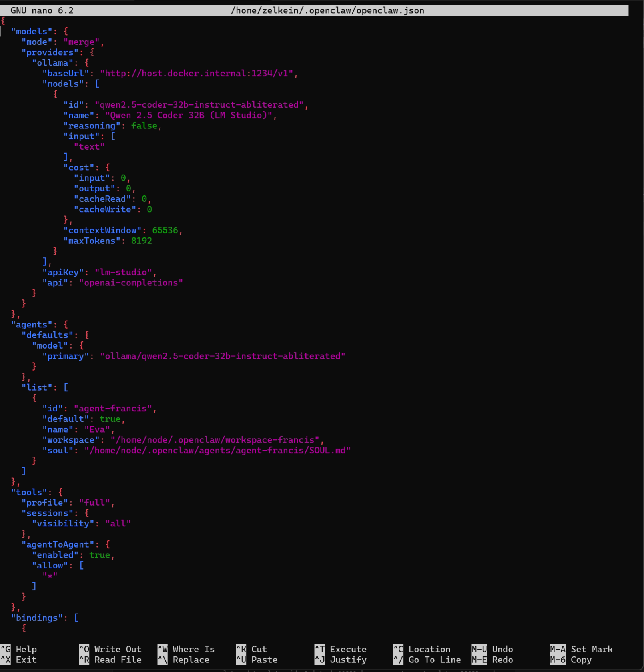The height and width of the screenshot is (672, 644).
Task: Click the ^W Where Is shortcut
Action: click(186, 649)
